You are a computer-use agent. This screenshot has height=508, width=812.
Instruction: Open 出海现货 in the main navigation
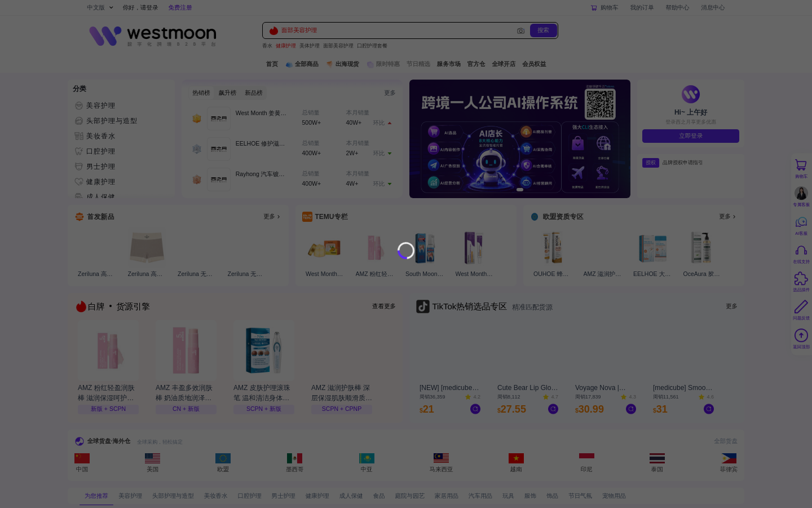point(343,64)
